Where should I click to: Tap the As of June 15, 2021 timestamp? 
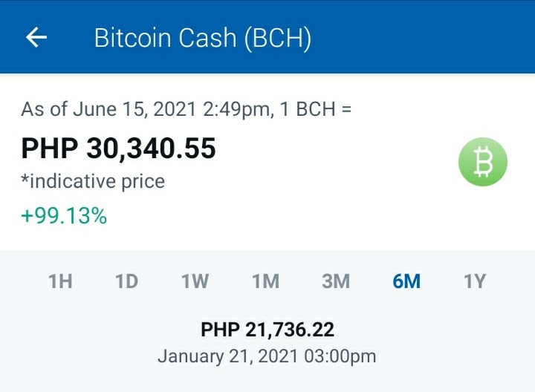click(x=148, y=109)
